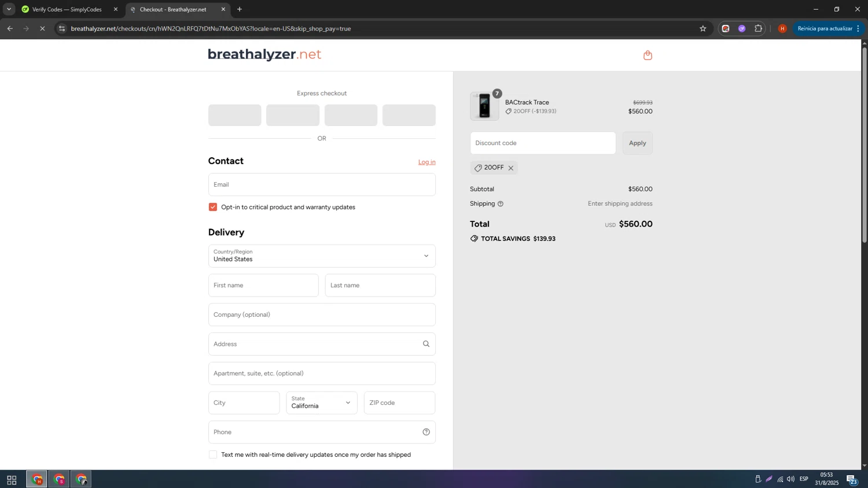Go back to the previous page
Viewport: 868px width, 488px height.
(x=10, y=28)
